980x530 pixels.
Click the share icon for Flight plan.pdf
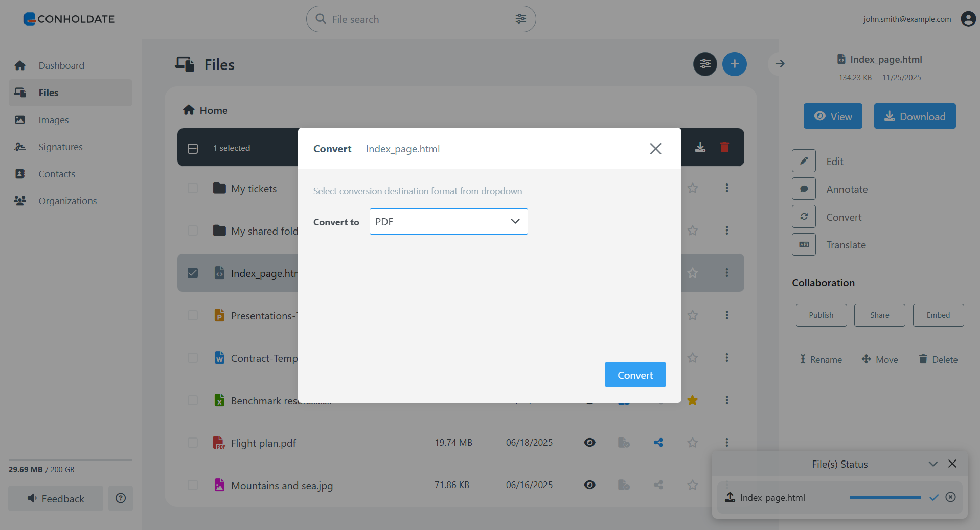[x=658, y=442]
